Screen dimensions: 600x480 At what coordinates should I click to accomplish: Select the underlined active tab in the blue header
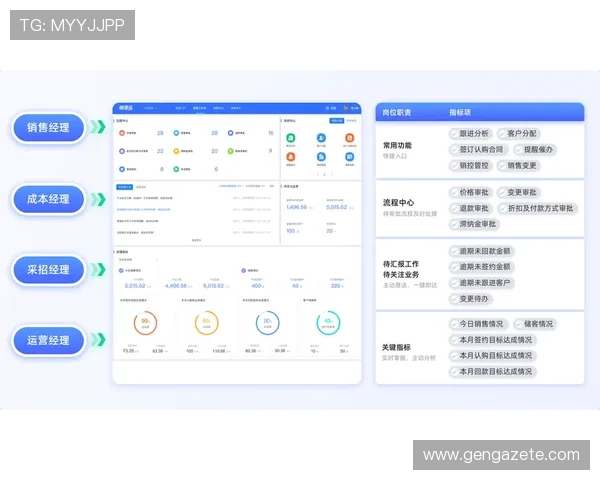point(199,108)
